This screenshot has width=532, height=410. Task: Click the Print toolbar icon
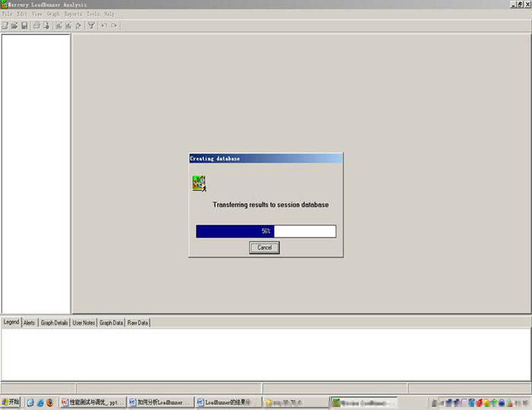[36, 25]
